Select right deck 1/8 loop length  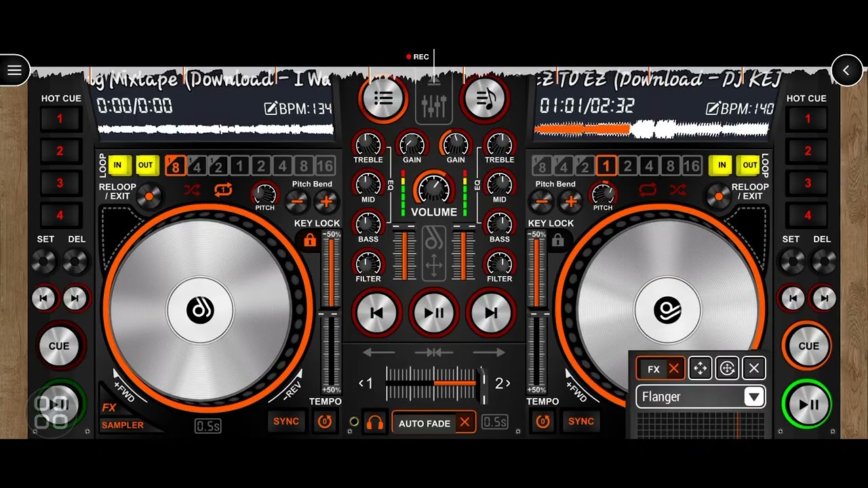[x=542, y=166]
